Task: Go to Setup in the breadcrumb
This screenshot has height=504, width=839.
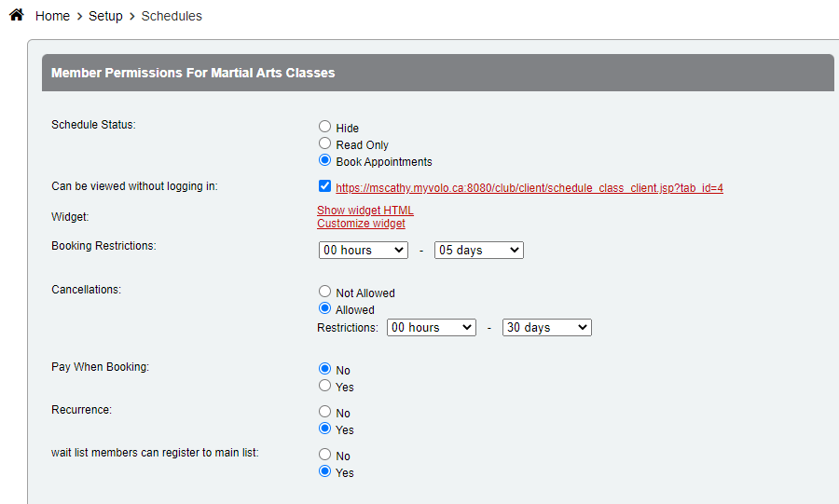Action: click(105, 16)
